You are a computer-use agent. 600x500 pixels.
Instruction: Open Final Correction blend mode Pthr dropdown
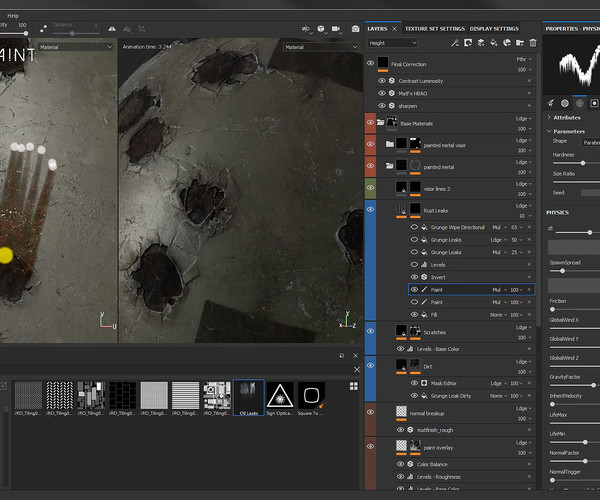click(524, 59)
